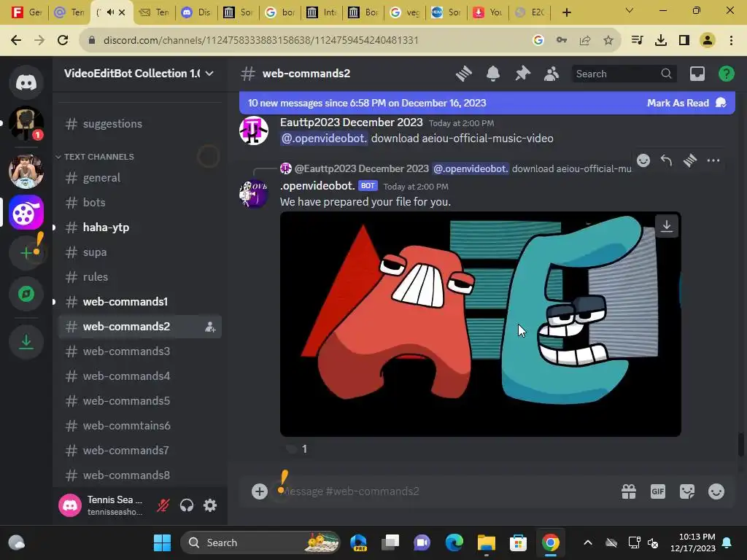The width and height of the screenshot is (747, 560).
Task: Open the Nitro gift icon
Action: click(x=629, y=491)
